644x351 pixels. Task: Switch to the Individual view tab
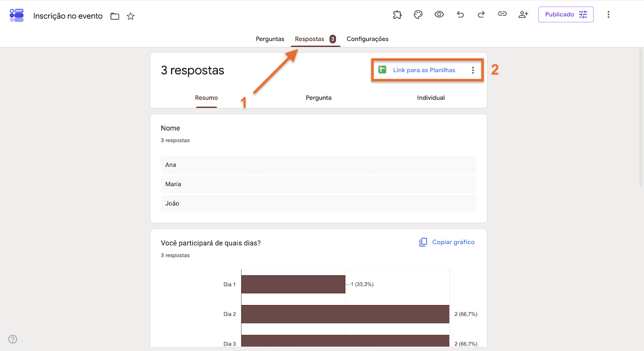(x=431, y=98)
